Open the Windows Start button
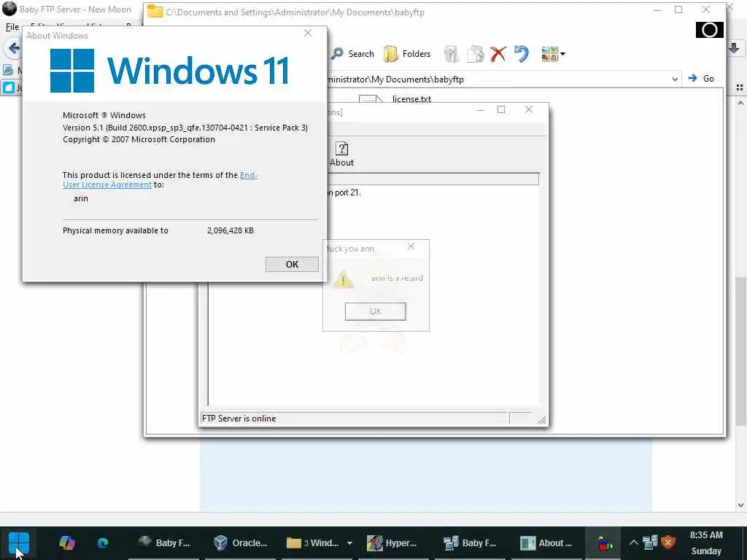 (x=18, y=543)
